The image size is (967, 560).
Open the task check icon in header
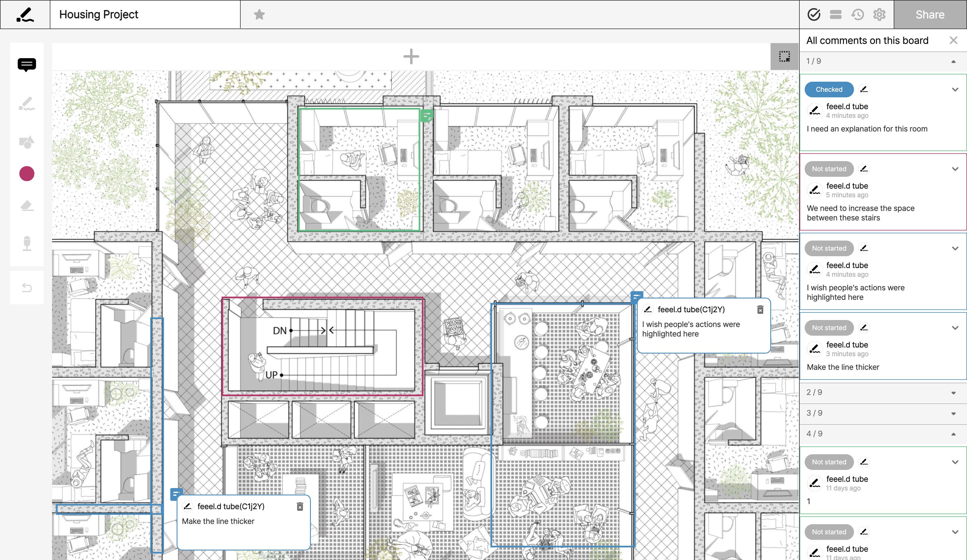pyautogui.click(x=814, y=15)
